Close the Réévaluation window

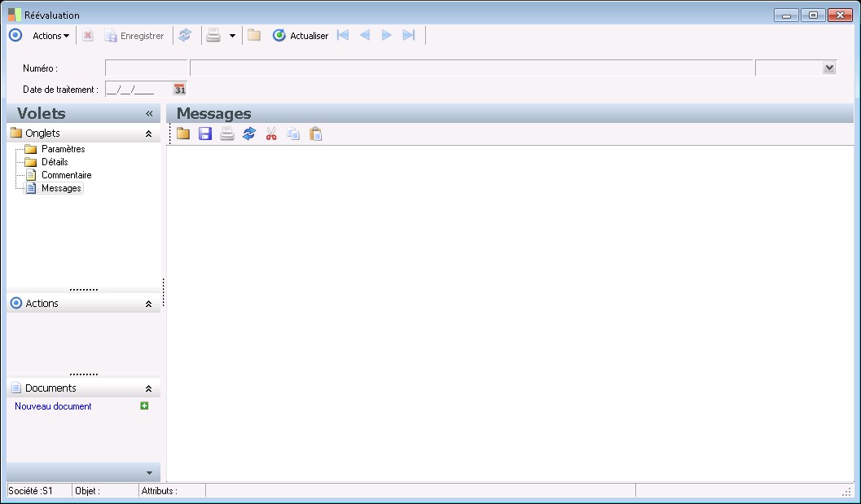840,15
